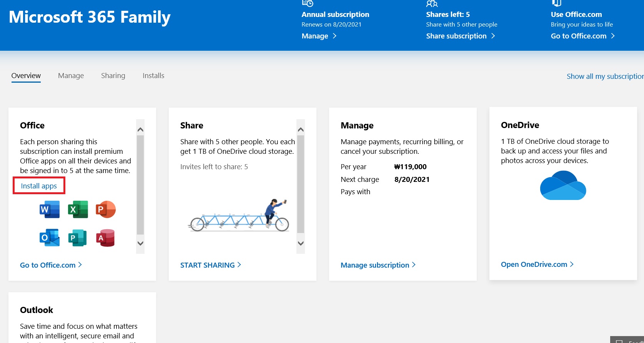Click the OneDrive card heading
This screenshot has width=644, height=343.
[520, 125]
